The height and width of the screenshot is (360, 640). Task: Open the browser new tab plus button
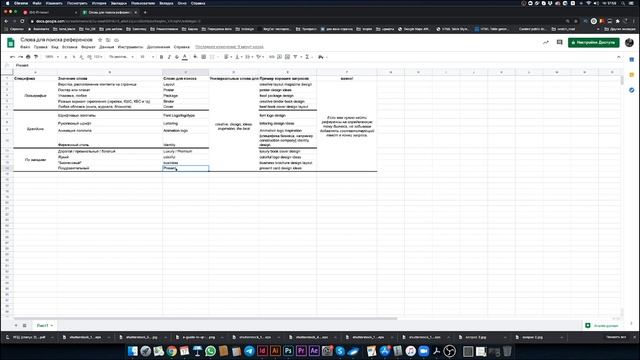(x=145, y=12)
